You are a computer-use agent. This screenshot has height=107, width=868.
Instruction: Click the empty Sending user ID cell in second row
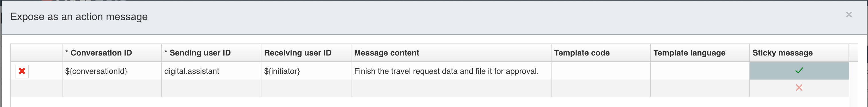(x=211, y=88)
